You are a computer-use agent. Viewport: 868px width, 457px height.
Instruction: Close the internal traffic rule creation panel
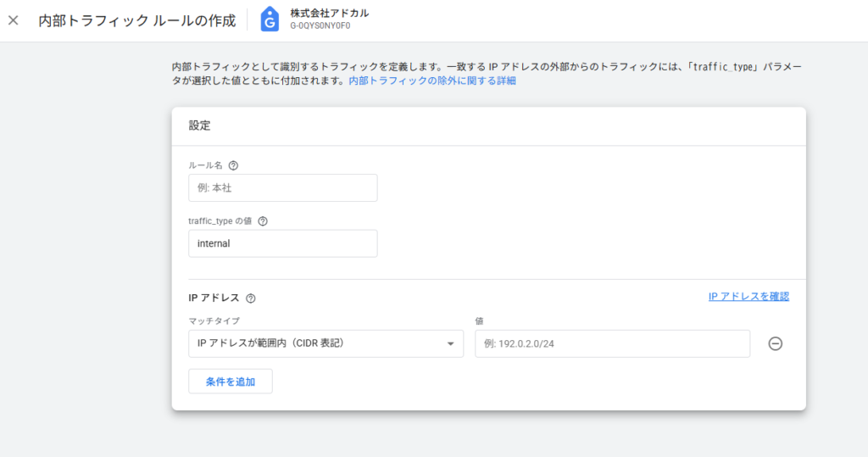[13, 20]
